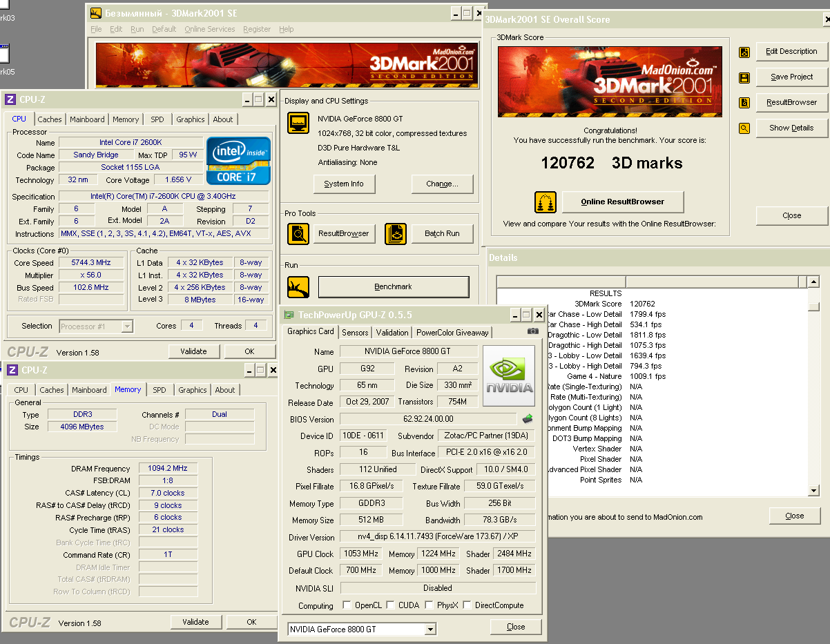
Task: Open the PowerColor Giveaway tab
Action: tap(452, 332)
